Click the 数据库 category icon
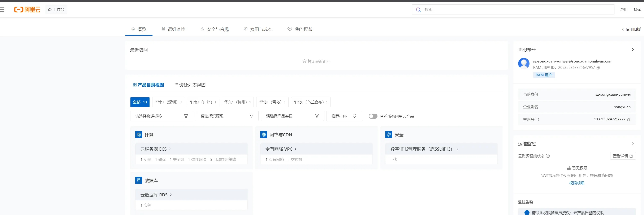 point(138,181)
